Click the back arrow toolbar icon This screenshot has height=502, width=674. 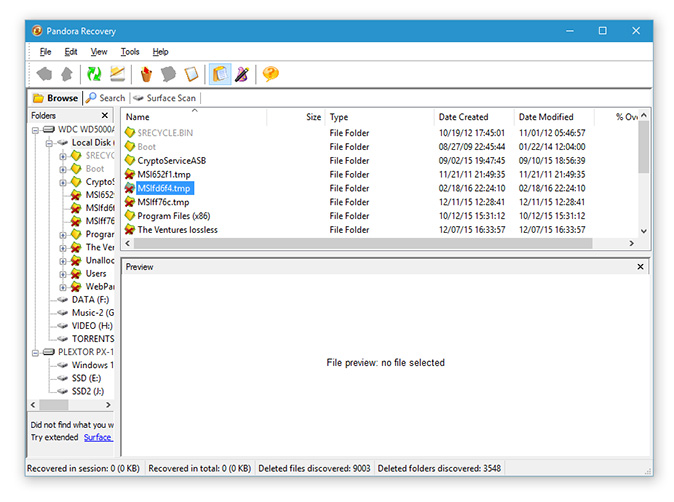coord(44,74)
